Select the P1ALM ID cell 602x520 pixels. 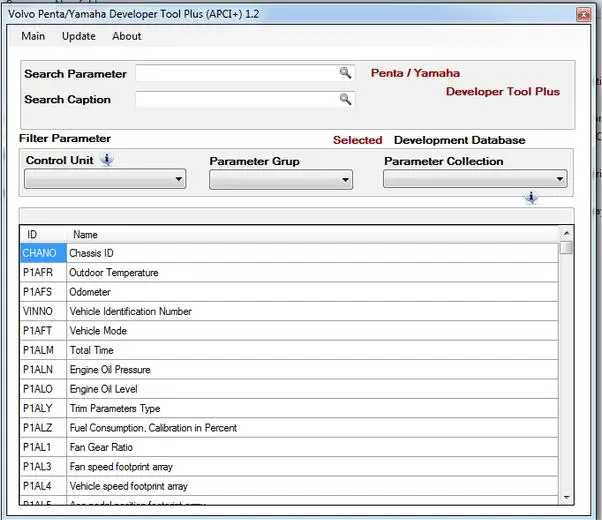[43, 350]
